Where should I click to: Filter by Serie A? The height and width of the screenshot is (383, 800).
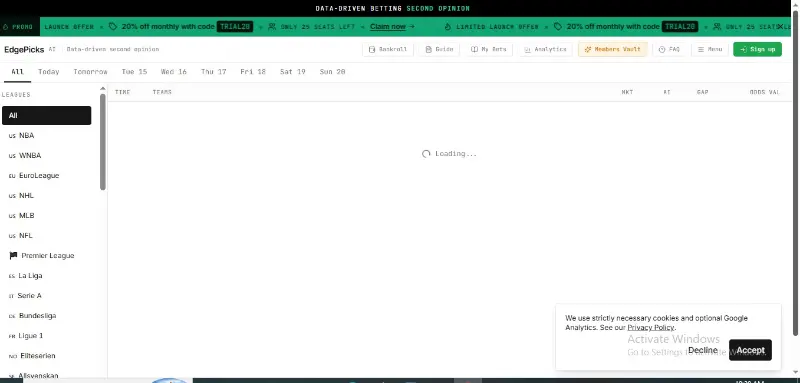pos(46,296)
